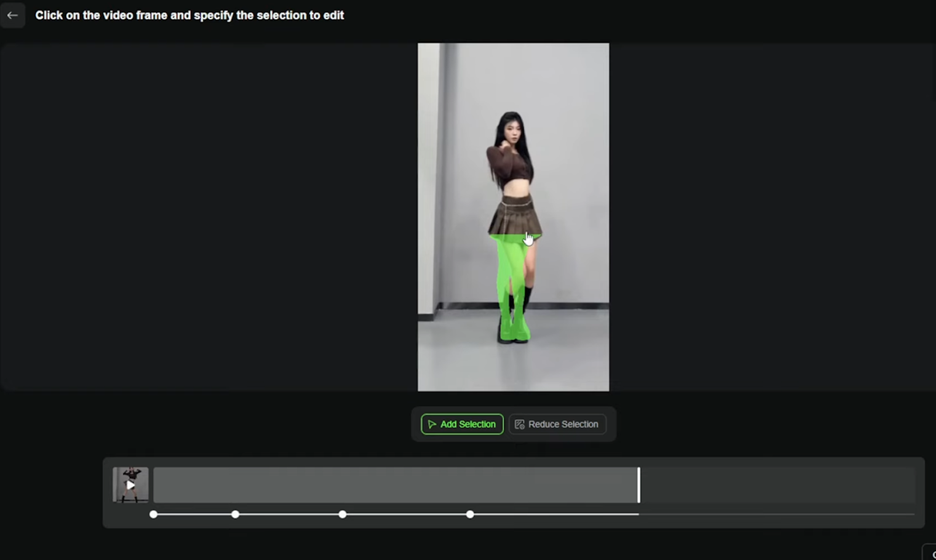Click the filled gray timeline clip area

point(395,485)
